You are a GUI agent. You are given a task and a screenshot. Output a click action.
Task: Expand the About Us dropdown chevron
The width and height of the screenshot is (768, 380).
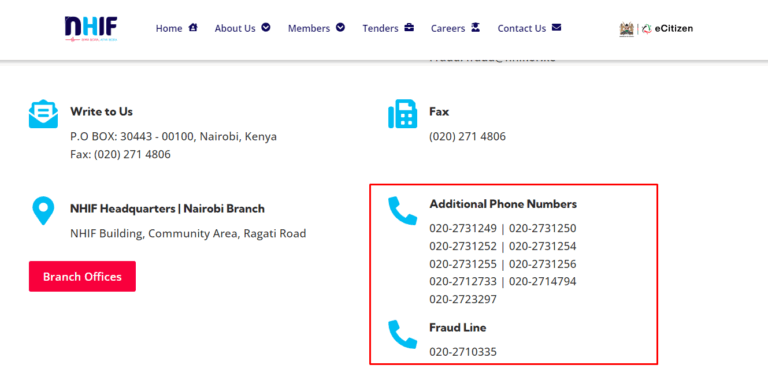point(266,27)
